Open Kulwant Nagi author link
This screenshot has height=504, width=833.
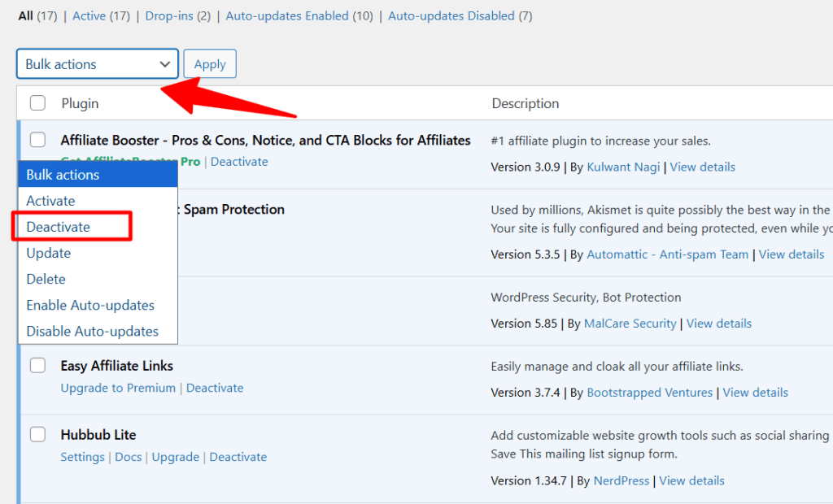(x=623, y=167)
